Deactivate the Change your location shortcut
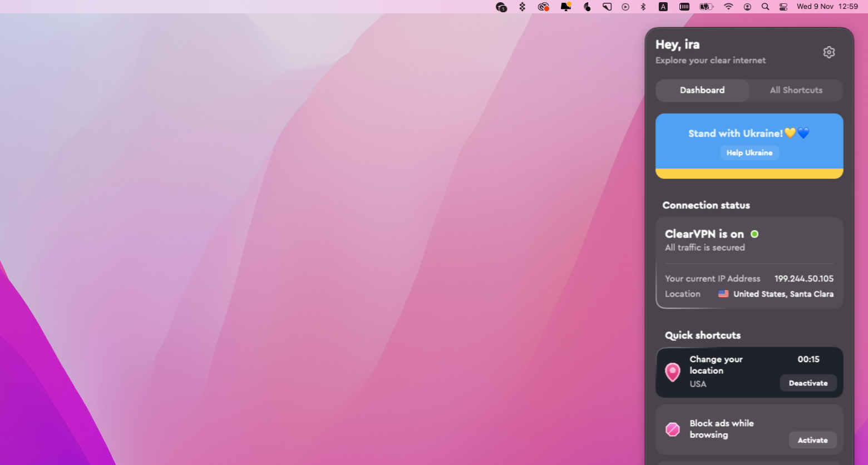 tap(808, 383)
